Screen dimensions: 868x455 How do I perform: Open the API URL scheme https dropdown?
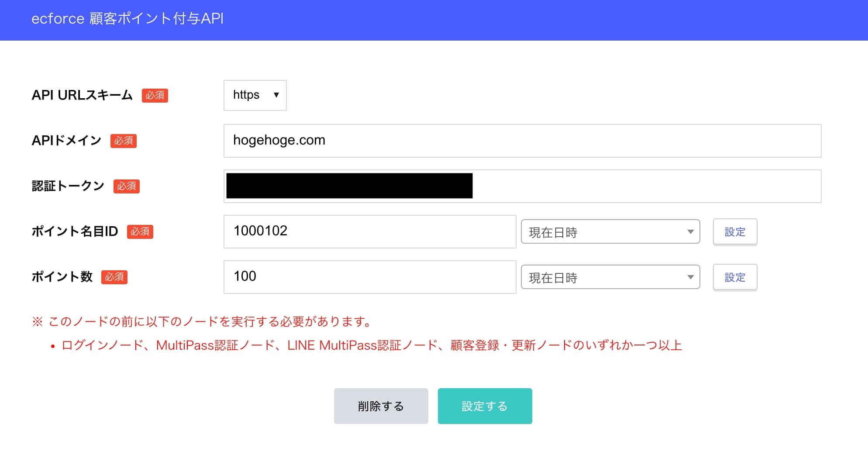coord(255,95)
